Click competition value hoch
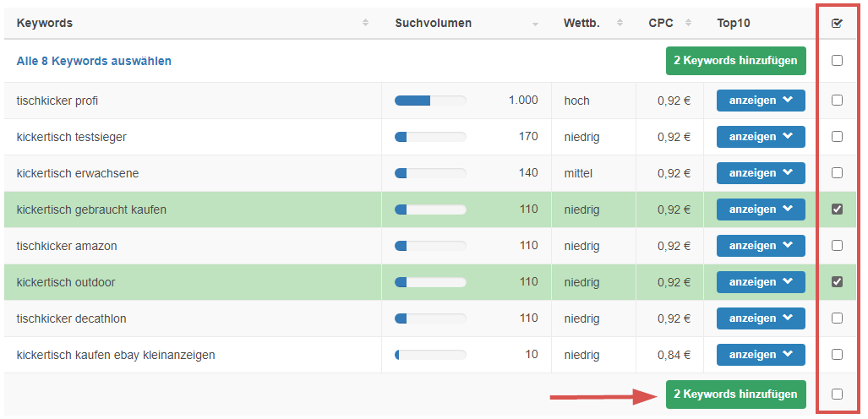 click(576, 101)
